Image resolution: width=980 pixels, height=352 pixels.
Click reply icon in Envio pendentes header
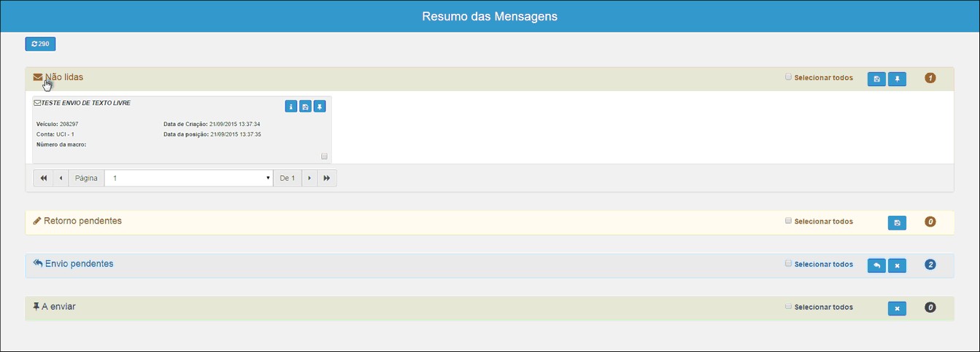point(877,265)
